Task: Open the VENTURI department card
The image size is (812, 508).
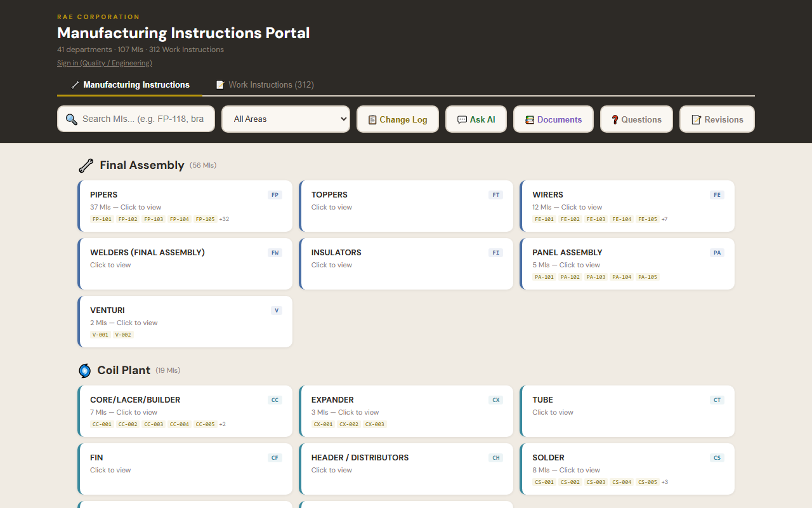Action: 185,322
